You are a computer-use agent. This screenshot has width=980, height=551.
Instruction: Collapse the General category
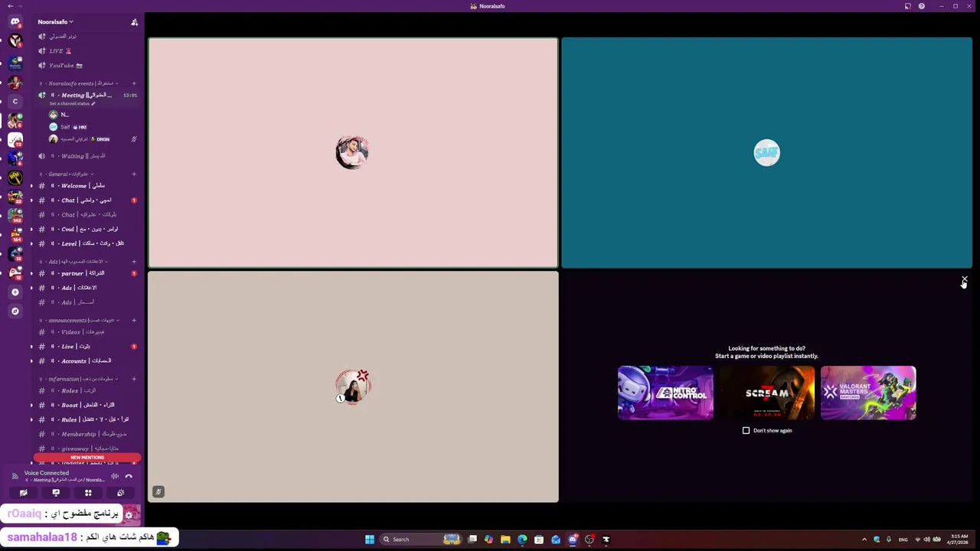point(65,174)
